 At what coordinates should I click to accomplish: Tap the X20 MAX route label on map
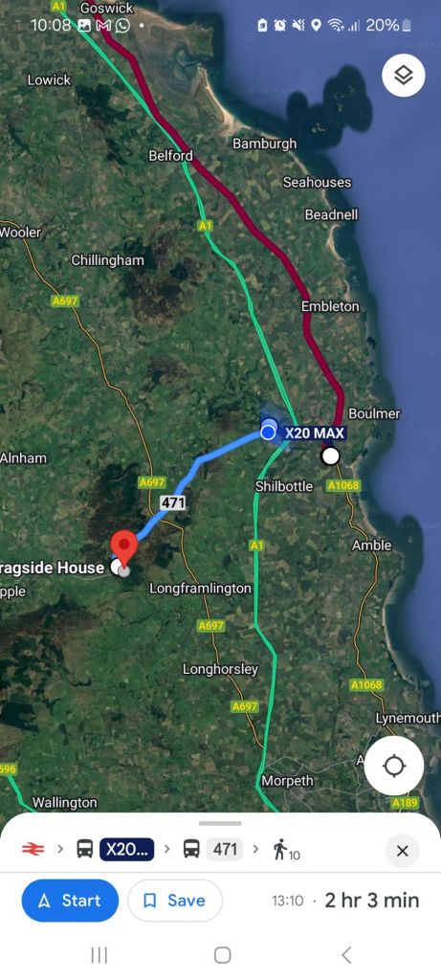point(314,433)
